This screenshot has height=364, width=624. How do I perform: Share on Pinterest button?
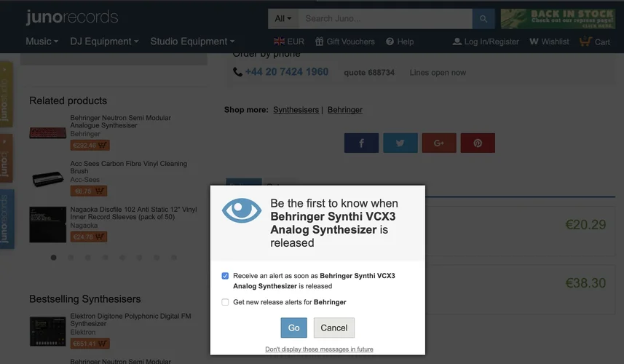coord(478,143)
